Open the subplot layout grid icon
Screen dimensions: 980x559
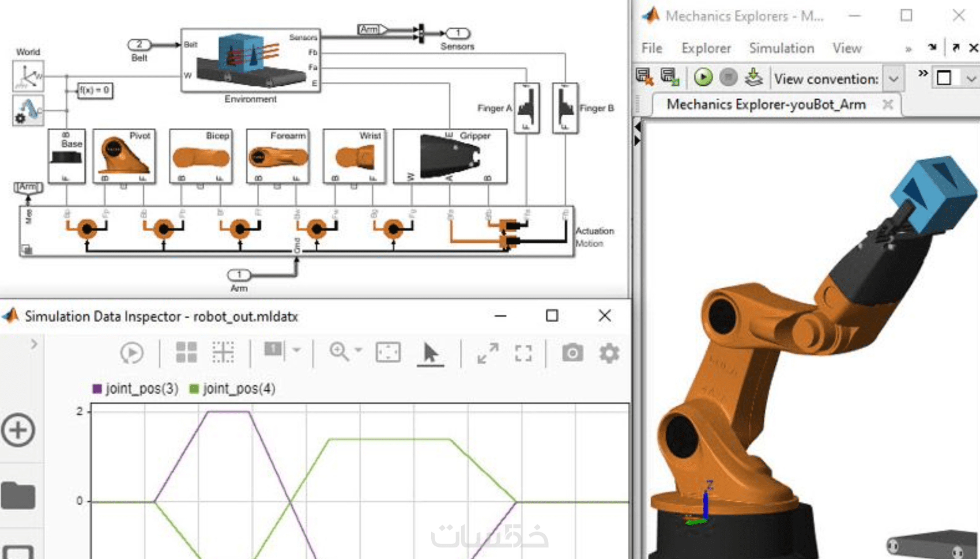click(x=186, y=352)
